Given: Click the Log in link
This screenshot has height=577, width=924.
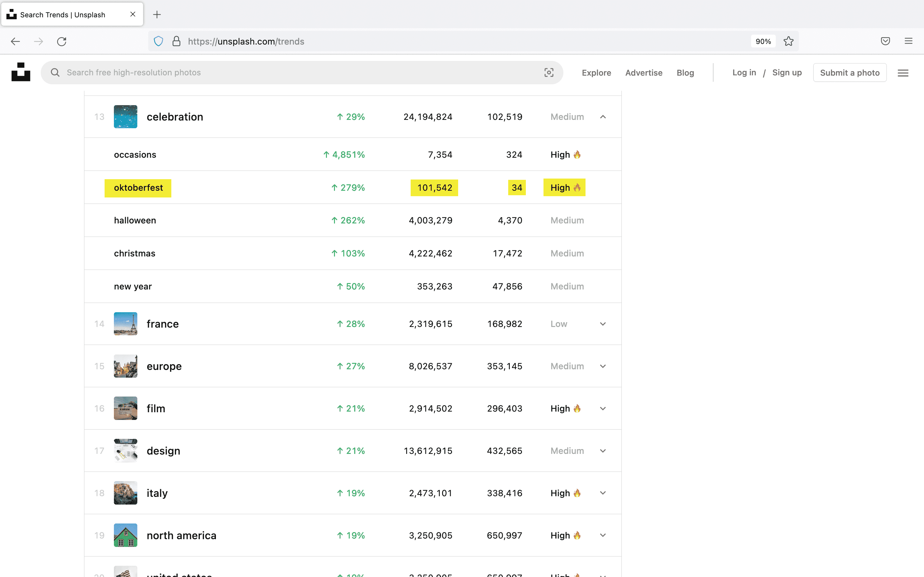Looking at the screenshot, I should pyautogui.click(x=744, y=72).
